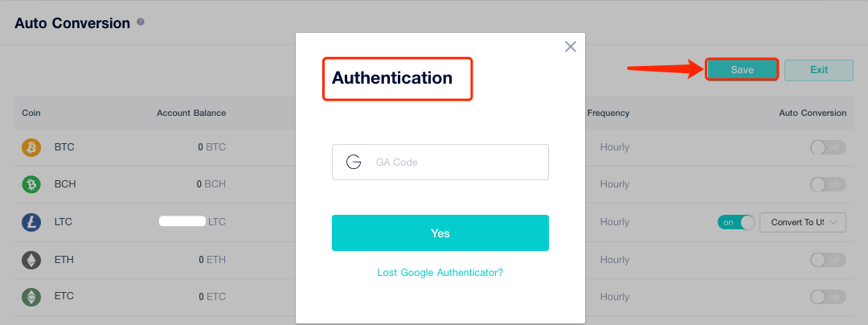Click the Auto Conversion column header
868x325 pixels.
tap(812, 113)
